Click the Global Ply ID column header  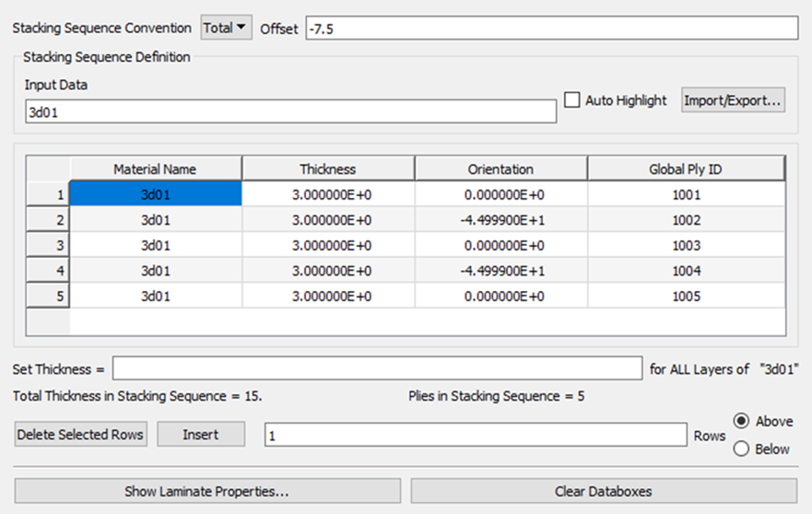point(686,169)
